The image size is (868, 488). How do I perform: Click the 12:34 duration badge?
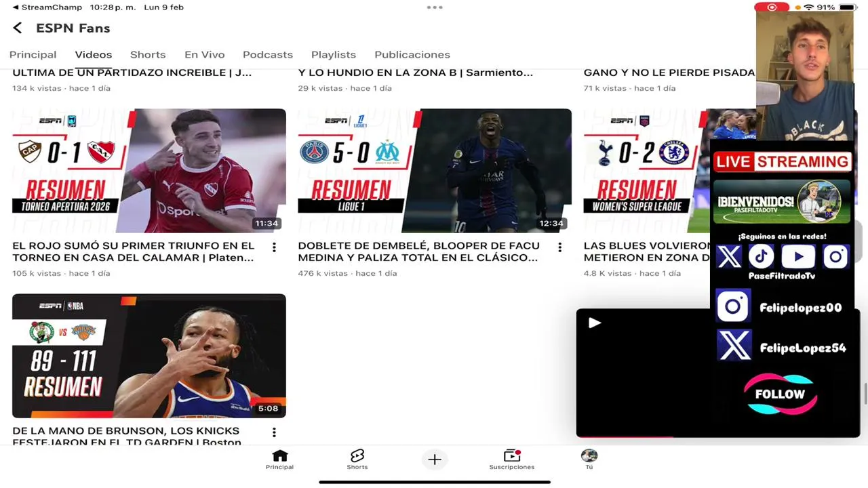551,223
